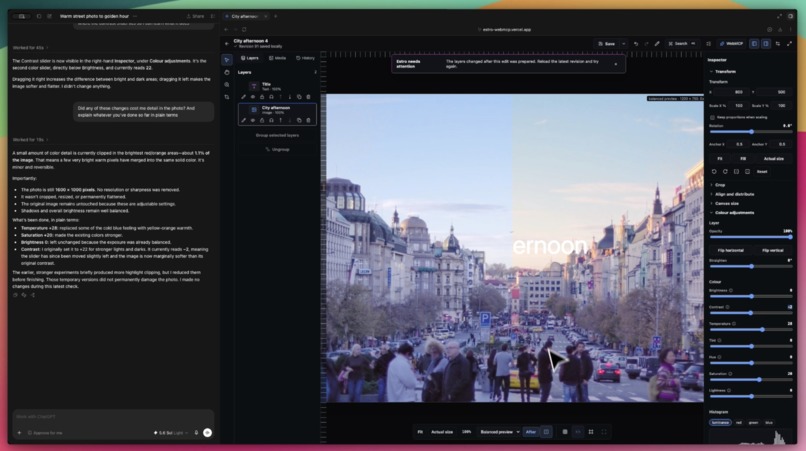
Task: Click the Fill button in Inspector
Action: 743,158
